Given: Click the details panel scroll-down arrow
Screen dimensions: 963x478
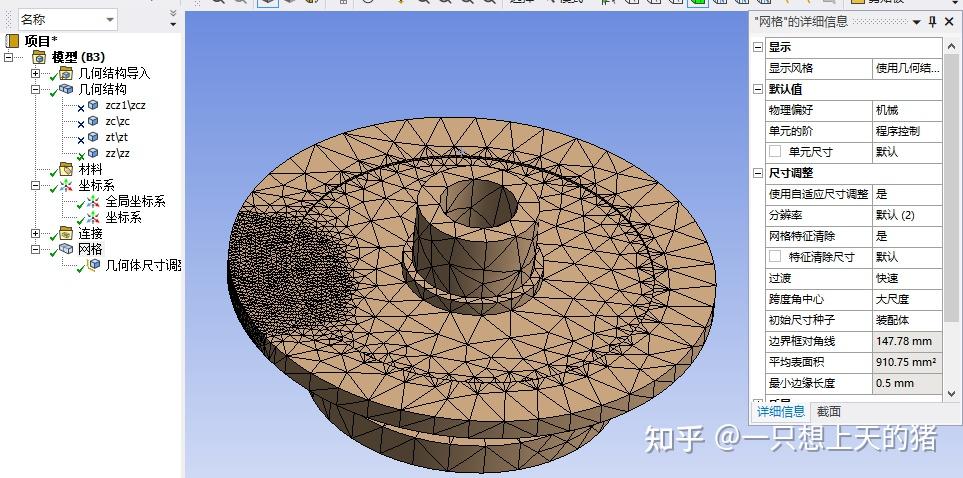Looking at the screenshot, I should point(951,394).
